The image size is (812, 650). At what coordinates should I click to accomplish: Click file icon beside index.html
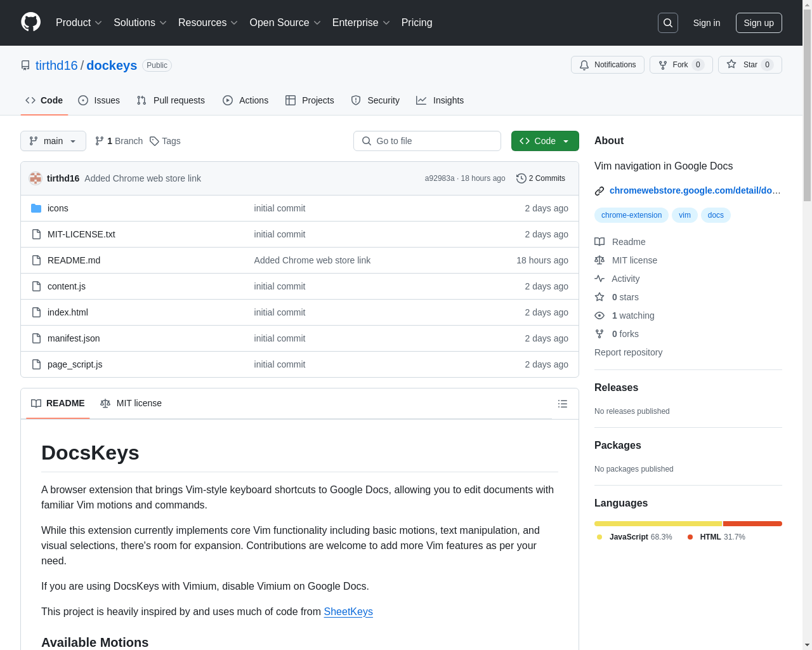pyautogui.click(x=36, y=312)
